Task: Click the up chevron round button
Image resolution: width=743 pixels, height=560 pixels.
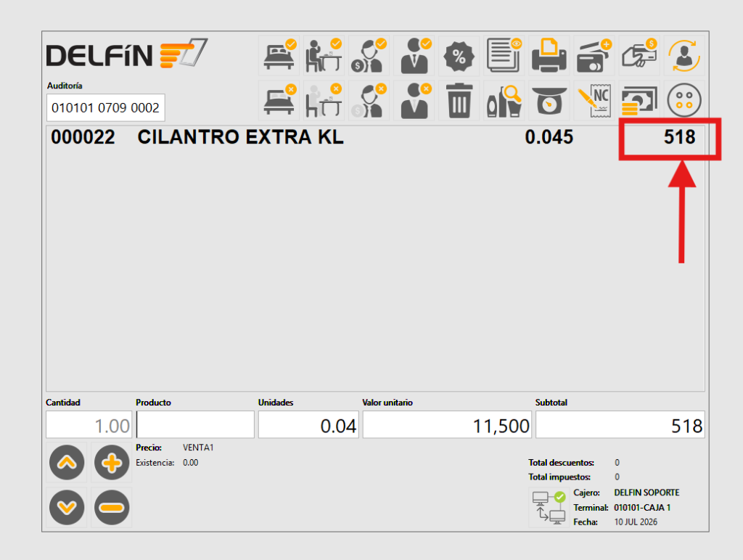Action: click(x=67, y=462)
